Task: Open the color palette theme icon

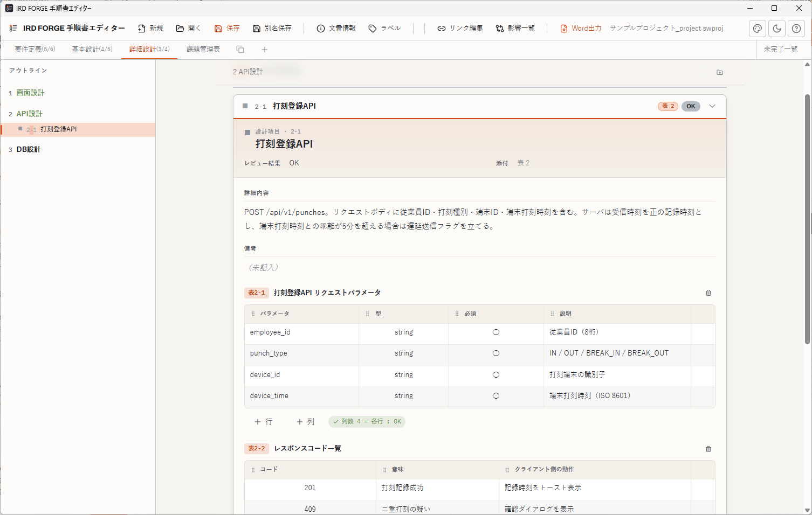Action: [x=758, y=29]
